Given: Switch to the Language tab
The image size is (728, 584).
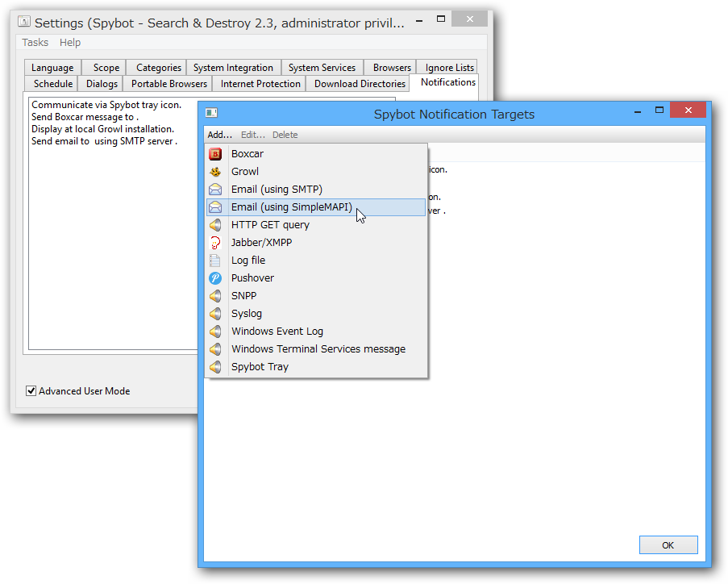Looking at the screenshot, I should tap(52, 68).
